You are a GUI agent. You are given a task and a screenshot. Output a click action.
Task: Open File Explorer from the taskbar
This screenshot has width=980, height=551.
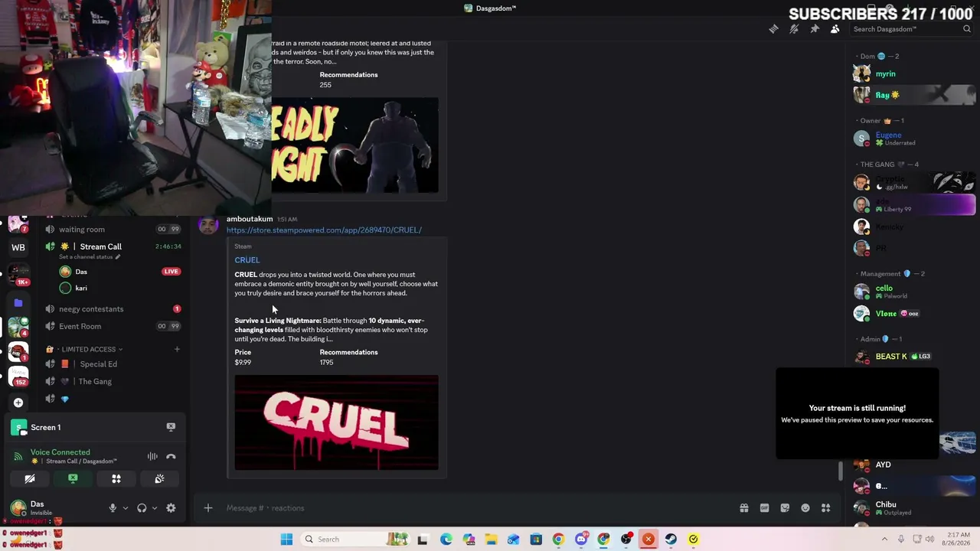pos(491,540)
